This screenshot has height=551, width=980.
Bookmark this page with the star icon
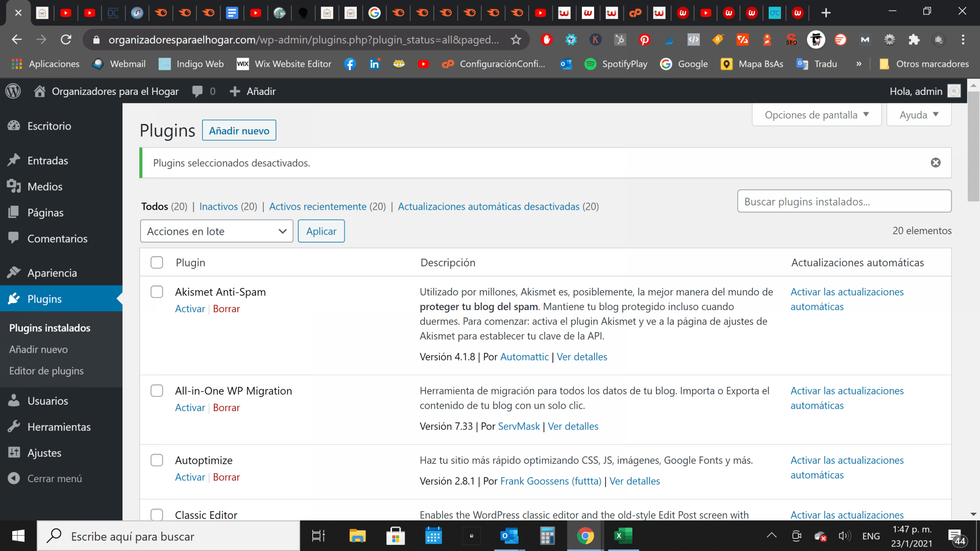pos(516,39)
